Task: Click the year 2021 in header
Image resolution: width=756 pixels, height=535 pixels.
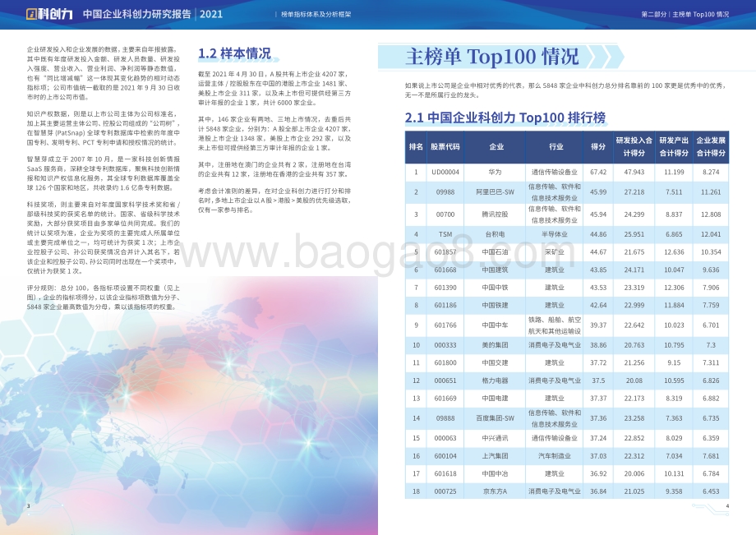Action: pos(211,14)
